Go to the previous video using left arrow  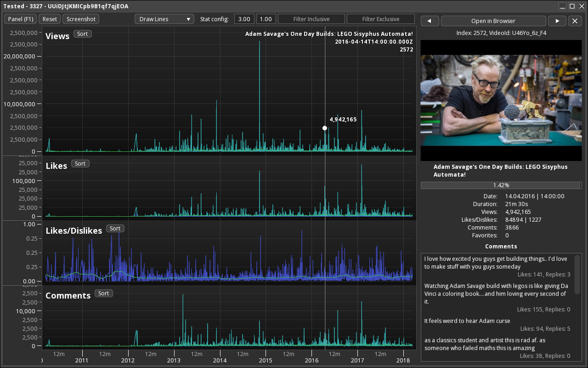click(430, 21)
